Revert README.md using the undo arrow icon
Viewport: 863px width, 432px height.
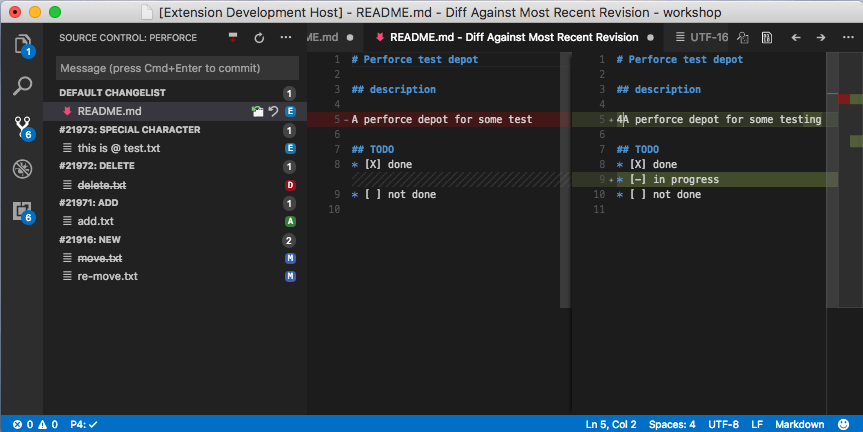(x=274, y=111)
